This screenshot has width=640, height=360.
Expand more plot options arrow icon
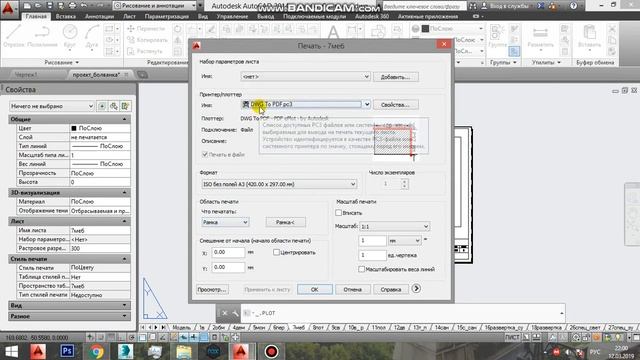[x=416, y=289]
